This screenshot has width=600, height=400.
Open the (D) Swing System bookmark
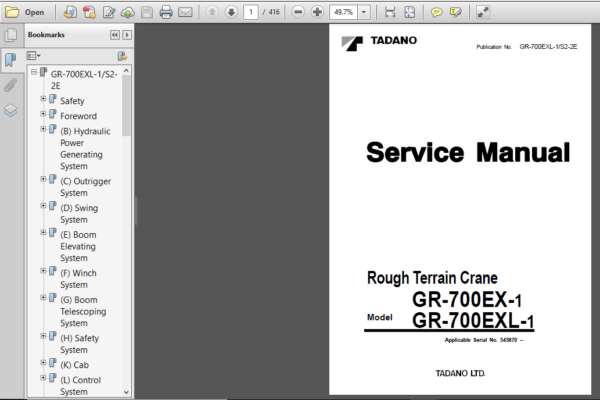(79, 214)
